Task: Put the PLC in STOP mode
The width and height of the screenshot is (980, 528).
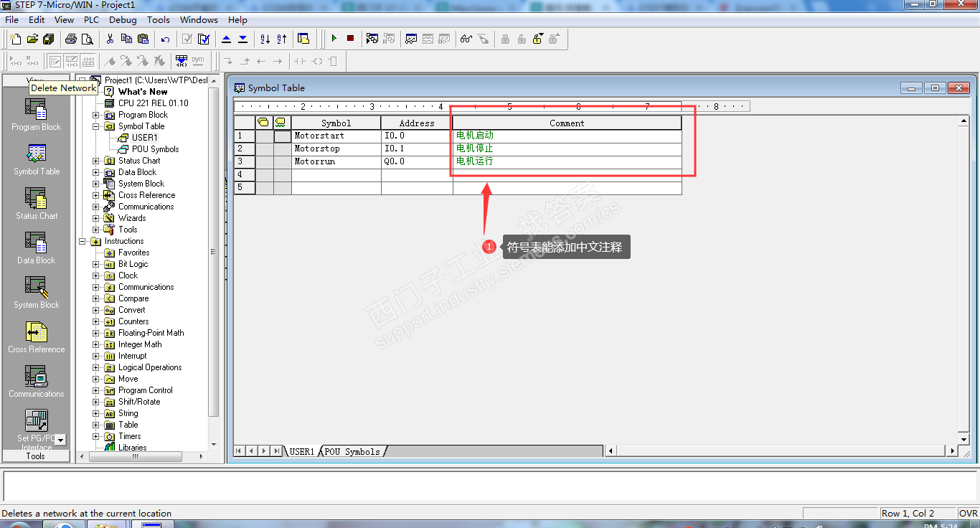Action: [350, 39]
